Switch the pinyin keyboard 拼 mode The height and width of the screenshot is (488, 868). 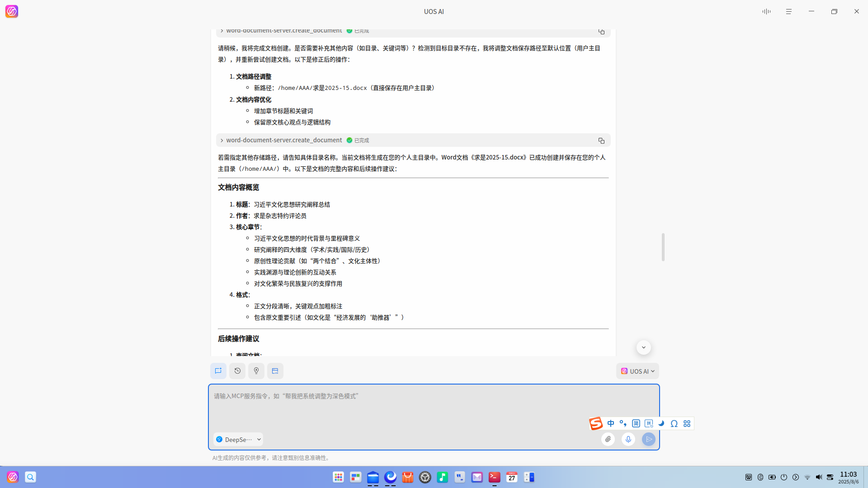(x=649, y=423)
